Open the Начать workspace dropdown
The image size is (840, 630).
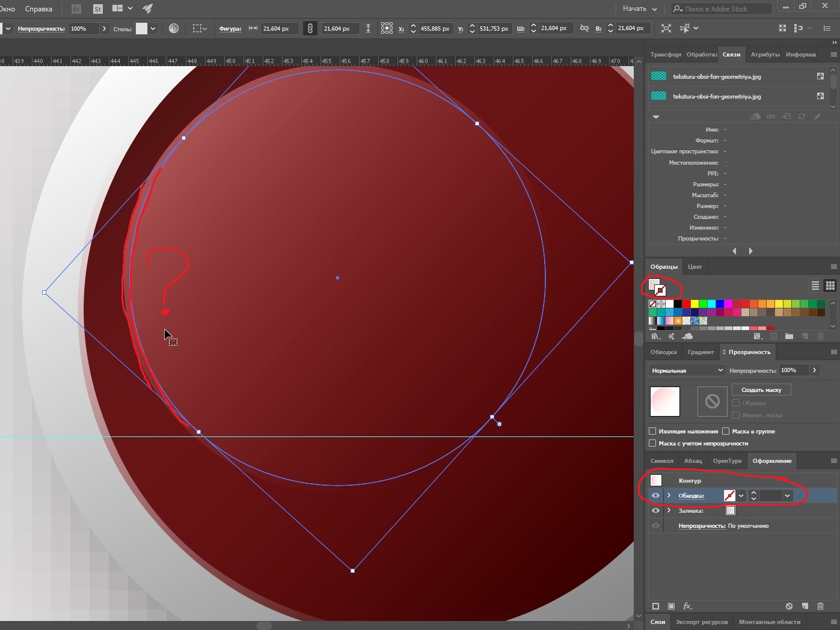point(640,8)
